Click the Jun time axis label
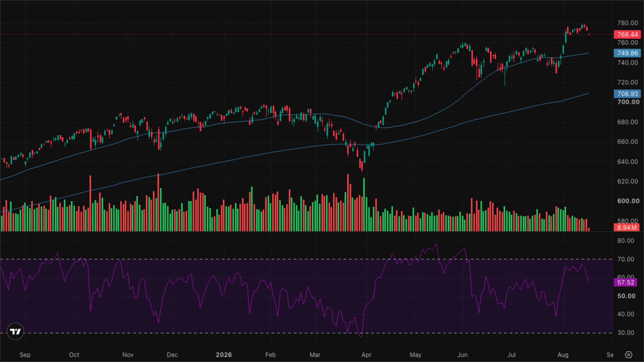The width and height of the screenshot is (644, 362). tap(462, 355)
